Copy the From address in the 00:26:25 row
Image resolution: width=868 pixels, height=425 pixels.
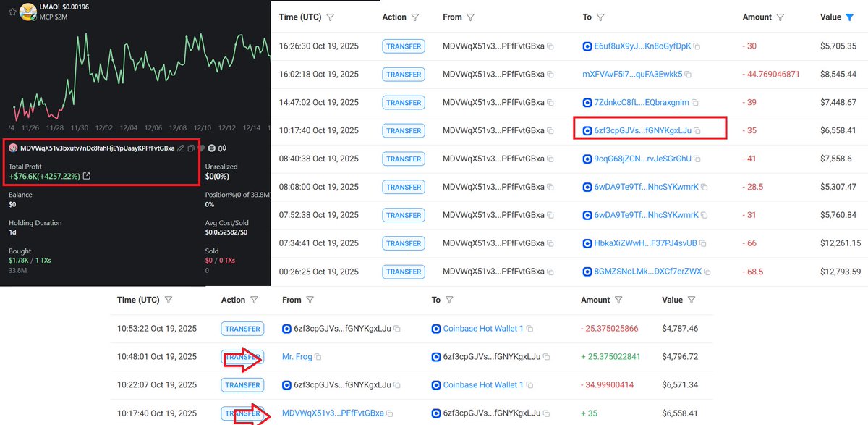pyautogui.click(x=550, y=272)
